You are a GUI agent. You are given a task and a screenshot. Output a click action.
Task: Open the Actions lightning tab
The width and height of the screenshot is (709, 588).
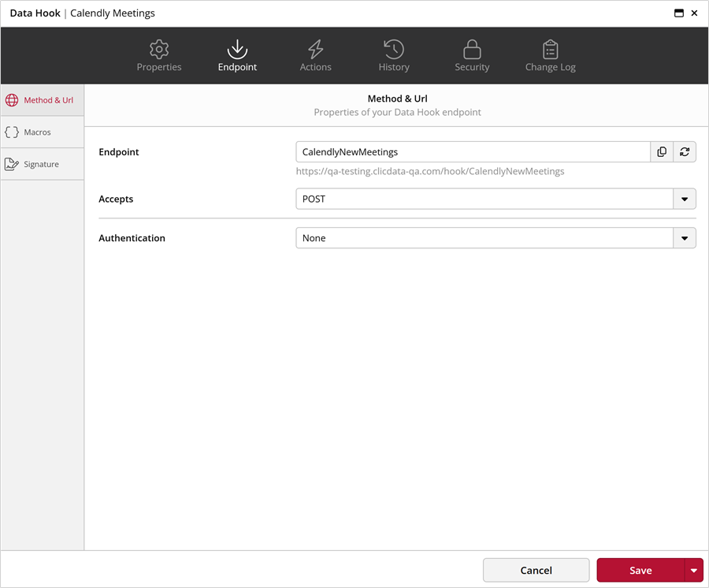tap(316, 56)
